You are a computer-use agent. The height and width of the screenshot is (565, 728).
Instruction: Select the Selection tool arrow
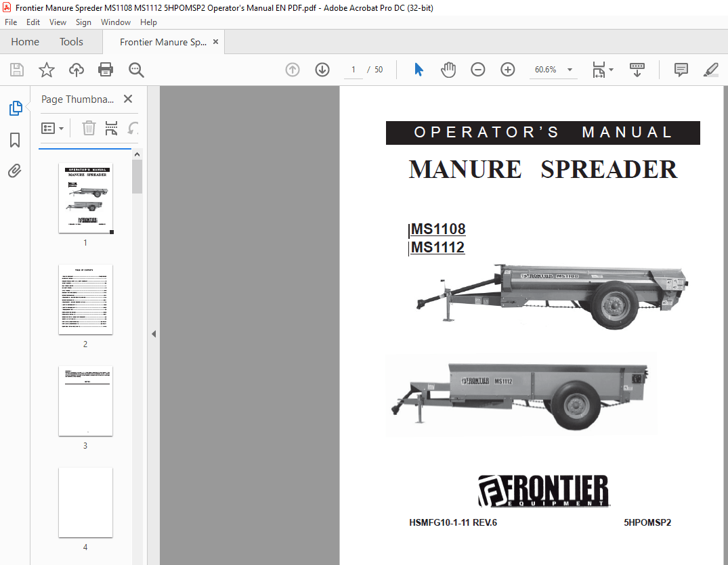[x=419, y=69]
